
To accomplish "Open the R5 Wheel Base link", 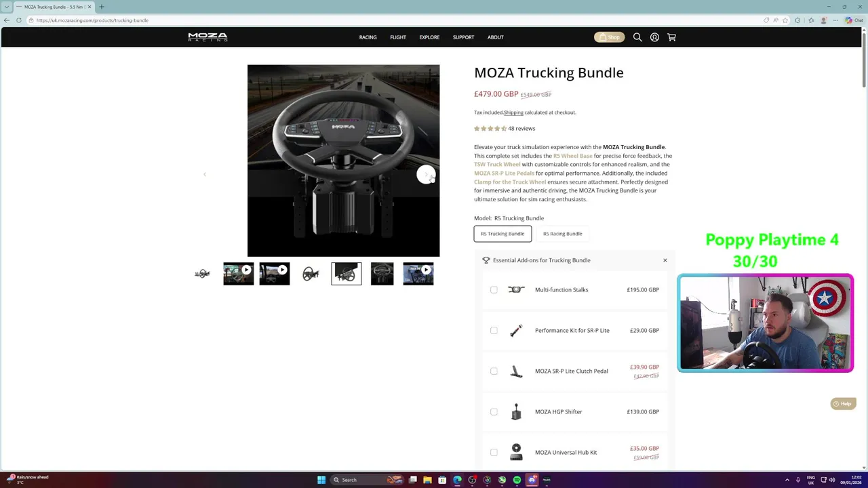I will [x=572, y=156].
